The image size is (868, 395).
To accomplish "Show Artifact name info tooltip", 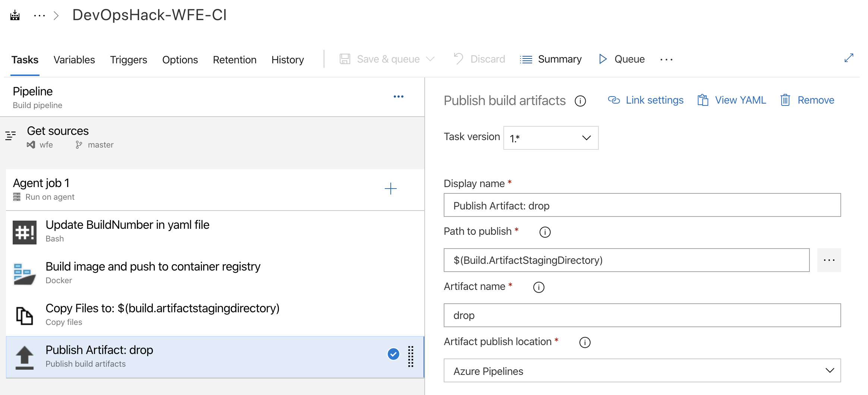I will coord(539,287).
